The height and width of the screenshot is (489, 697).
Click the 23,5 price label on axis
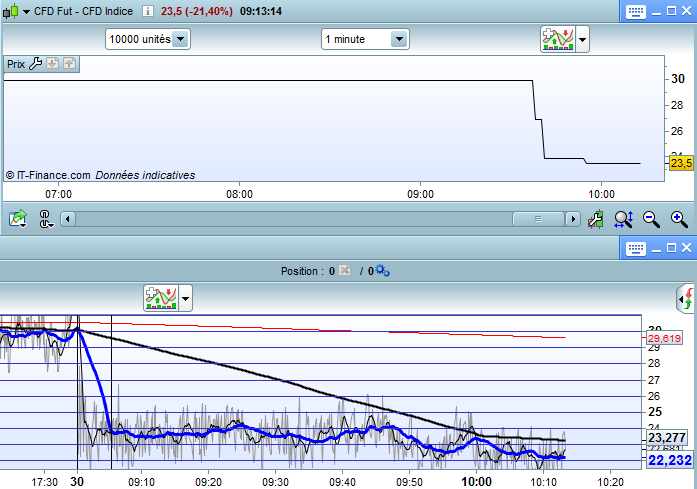click(x=681, y=163)
